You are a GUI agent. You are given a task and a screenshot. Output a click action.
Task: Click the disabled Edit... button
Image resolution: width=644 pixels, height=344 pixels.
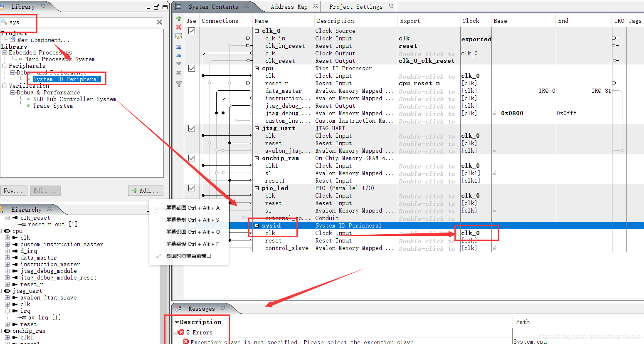tap(45, 191)
